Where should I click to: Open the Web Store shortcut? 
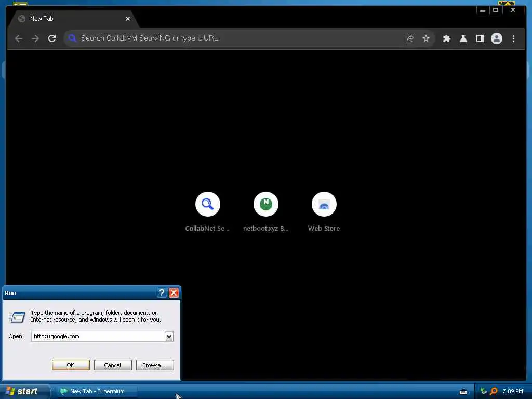324,212
